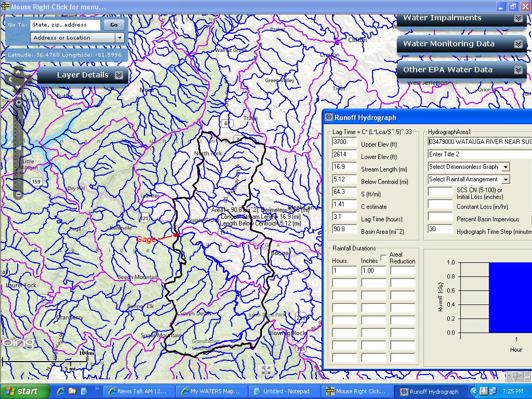Click the map zoom slider handle

pos(19,149)
